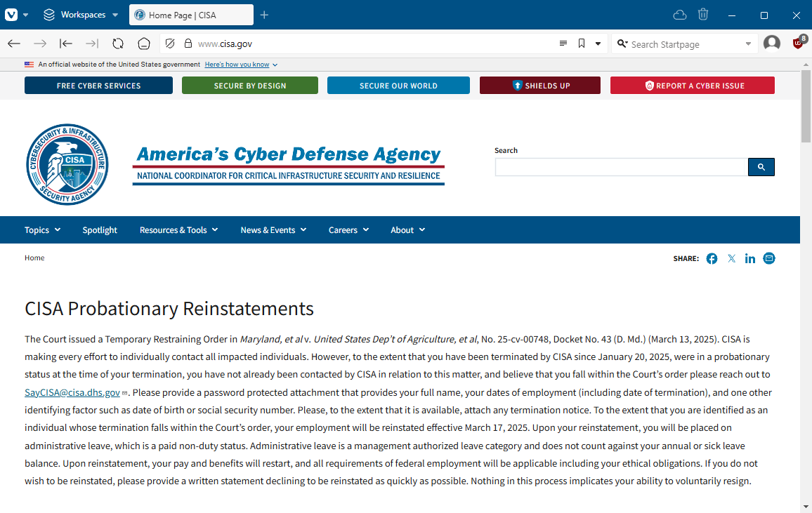
Task: Expand the Resources & Tools menu
Action: pyautogui.click(x=178, y=230)
